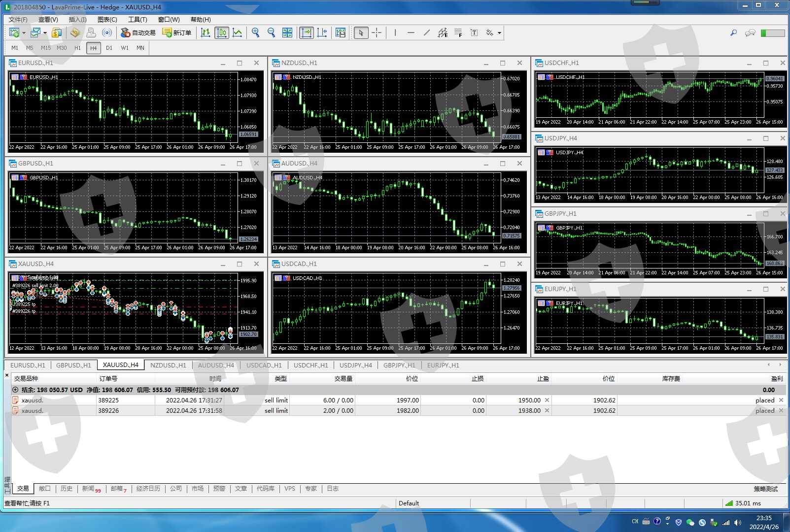The width and height of the screenshot is (790, 532).
Task: Switch to the USDCAD.,H1 chart tab
Action: (x=264, y=365)
